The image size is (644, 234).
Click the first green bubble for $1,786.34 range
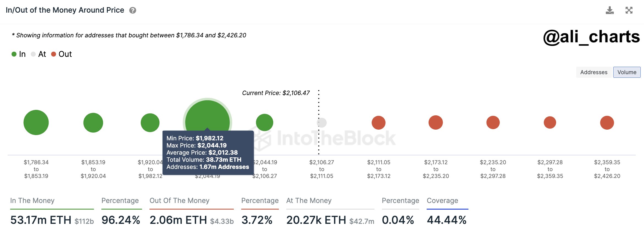pos(36,123)
